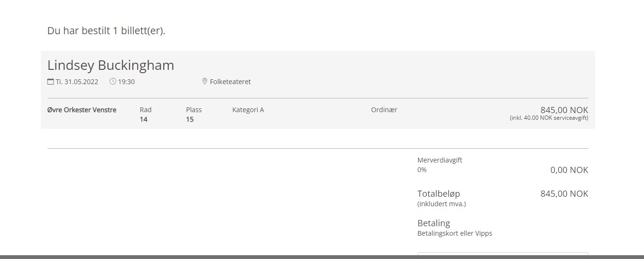644x259 pixels.
Task: Click the calendar icon before Ti. 31.05.2022
Action: click(51, 81)
